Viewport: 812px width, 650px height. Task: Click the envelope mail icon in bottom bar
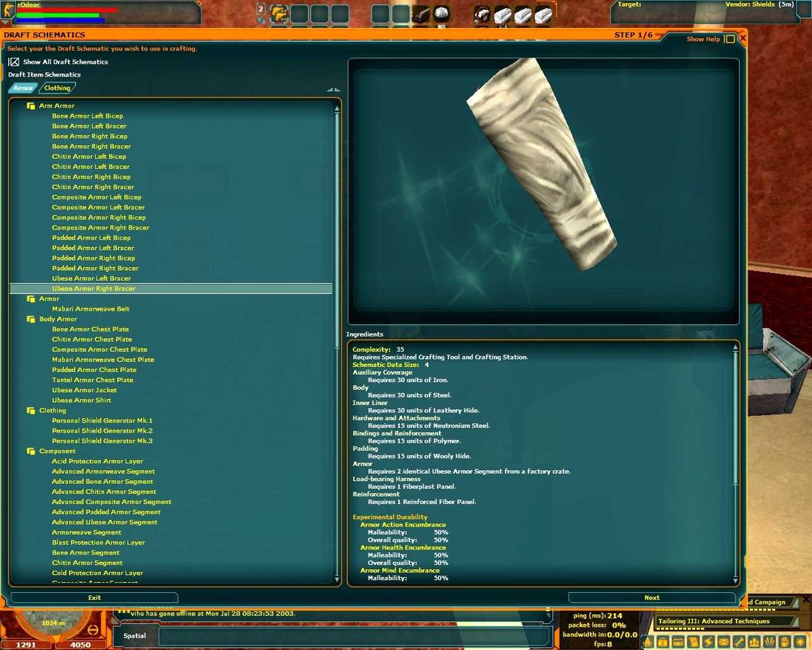(723, 641)
